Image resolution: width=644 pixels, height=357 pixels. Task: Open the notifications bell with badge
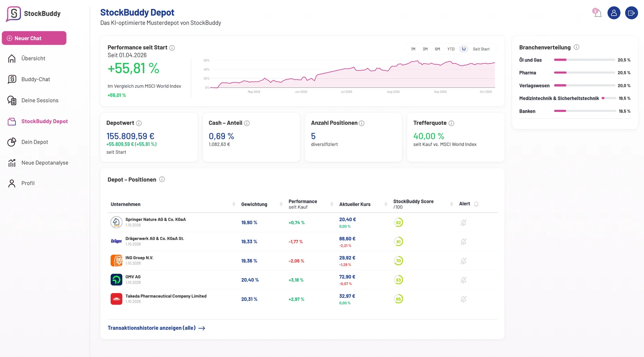(x=597, y=12)
